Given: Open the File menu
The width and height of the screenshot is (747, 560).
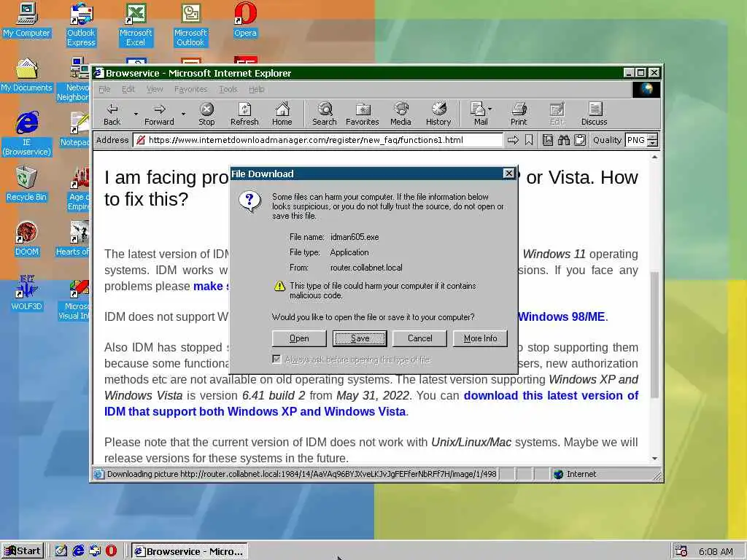Looking at the screenshot, I should click(x=104, y=89).
